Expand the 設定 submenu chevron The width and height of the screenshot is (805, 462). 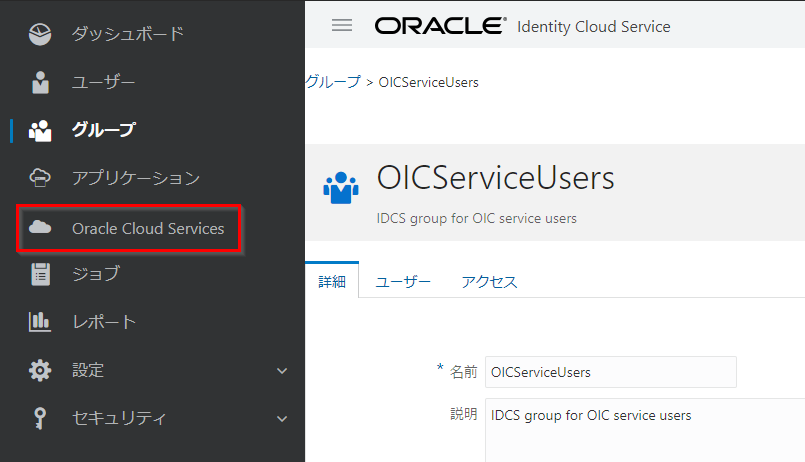coord(281,371)
